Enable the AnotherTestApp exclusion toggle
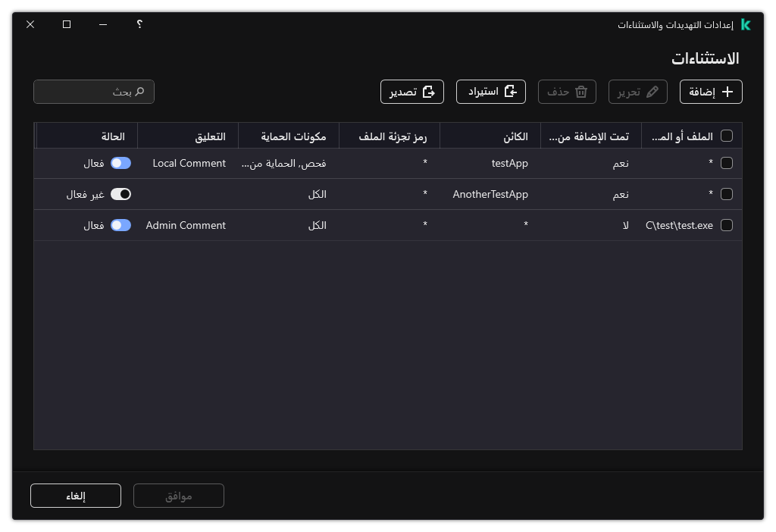 point(120,194)
